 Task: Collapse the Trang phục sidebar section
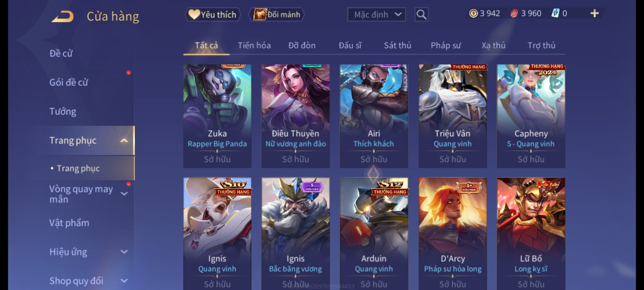(124, 140)
